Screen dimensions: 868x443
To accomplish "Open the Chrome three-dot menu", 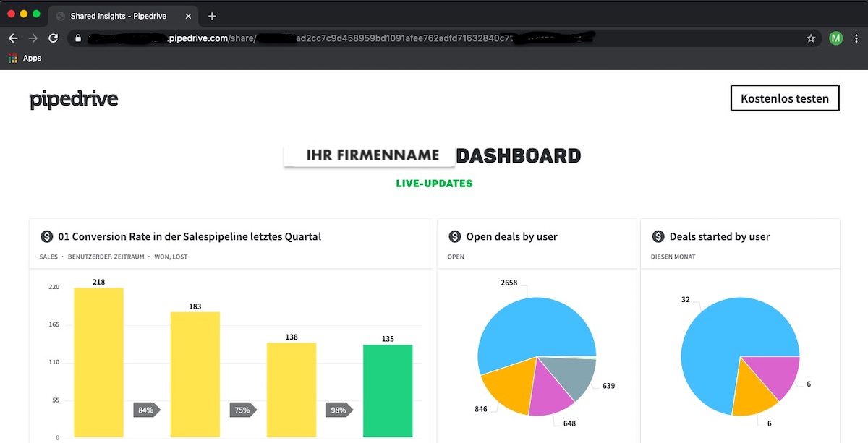I will tap(858, 38).
